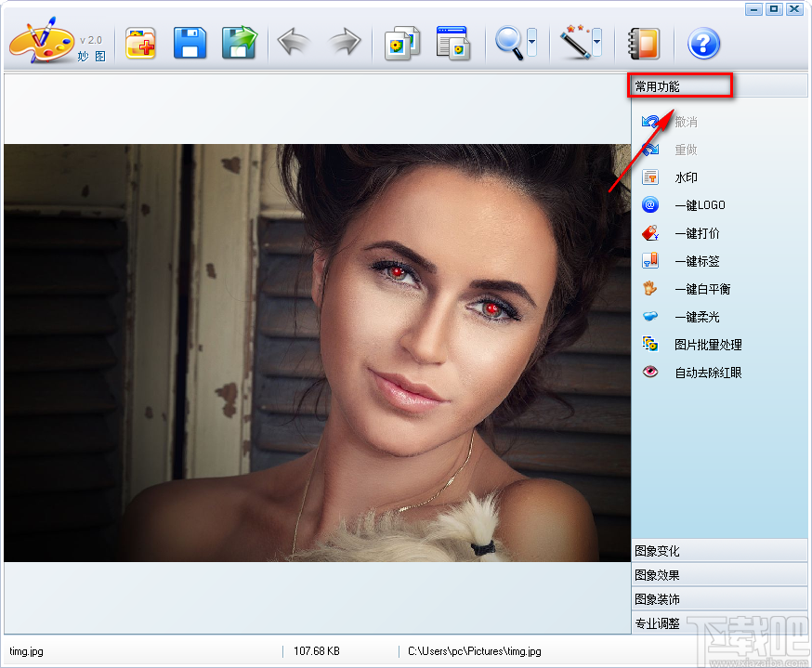Image resolution: width=812 pixels, height=668 pixels.
Task: Close the application window
Action: click(x=793, y=9)
